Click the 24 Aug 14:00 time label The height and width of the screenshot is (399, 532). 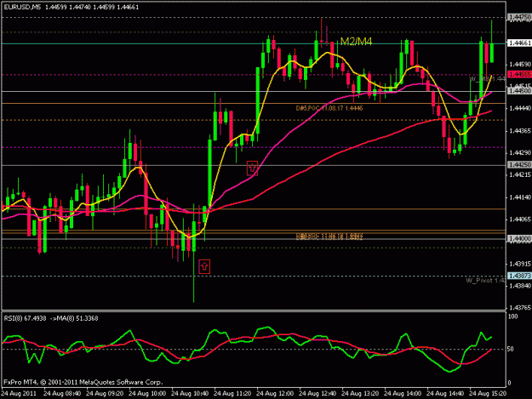(403, 394)
